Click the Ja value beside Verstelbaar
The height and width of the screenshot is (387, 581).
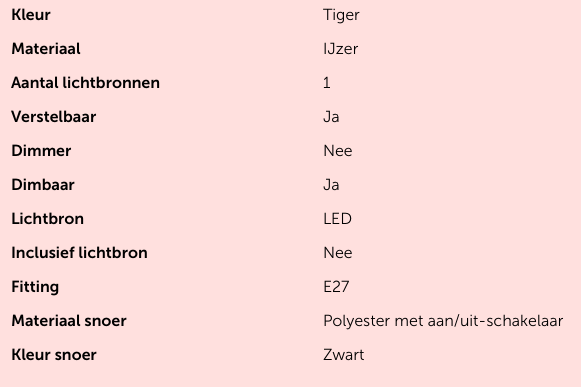pyautogui.click(x=331, y=117)
